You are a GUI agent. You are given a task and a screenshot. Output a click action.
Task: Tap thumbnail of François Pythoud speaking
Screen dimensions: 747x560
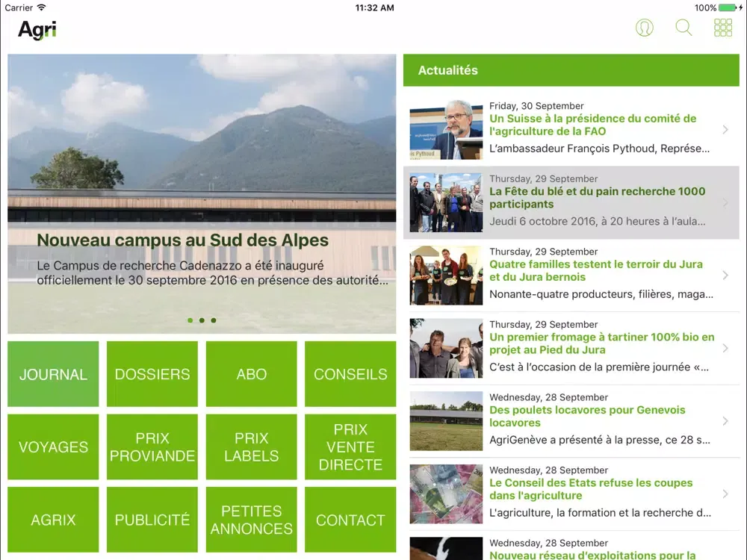[446, 129]
